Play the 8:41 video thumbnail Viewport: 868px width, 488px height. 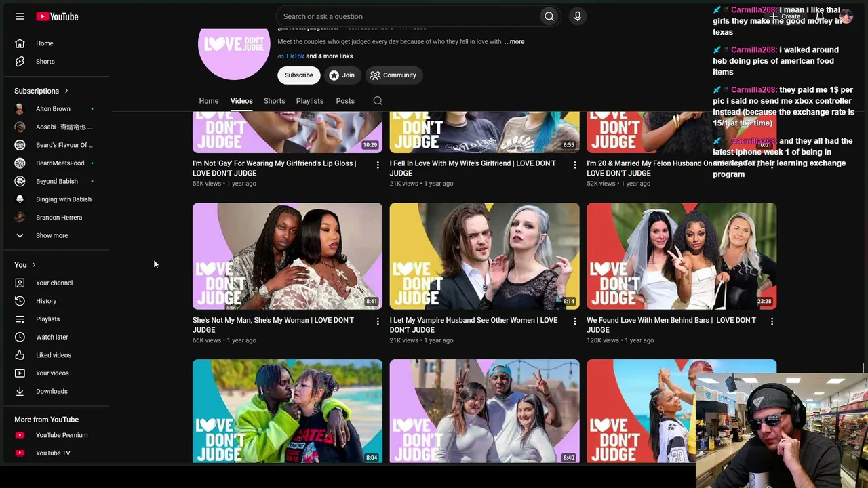point(288,256)
